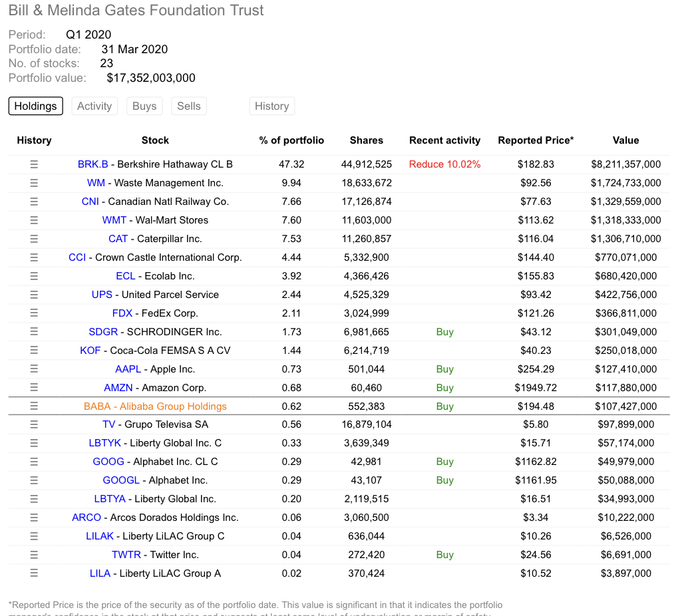
Task: Open history icon for Berkshire Hathaway row
Action: click(34, 164)
